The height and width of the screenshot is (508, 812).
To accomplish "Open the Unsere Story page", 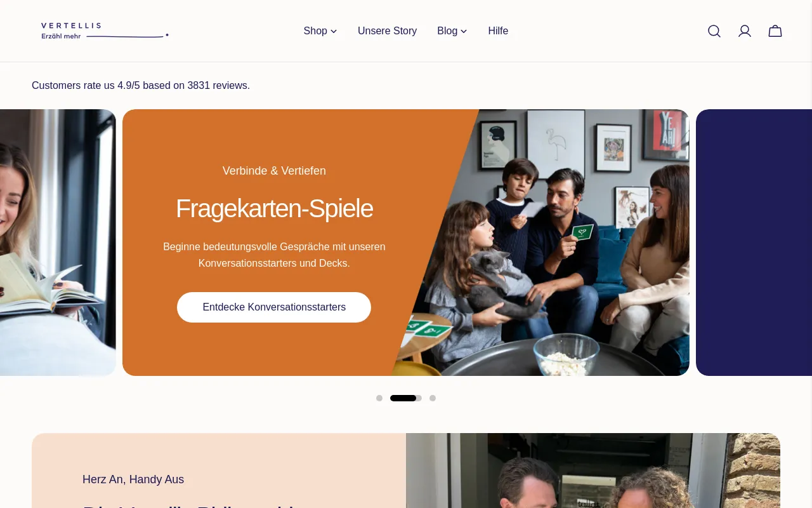I will click(387, 31).
